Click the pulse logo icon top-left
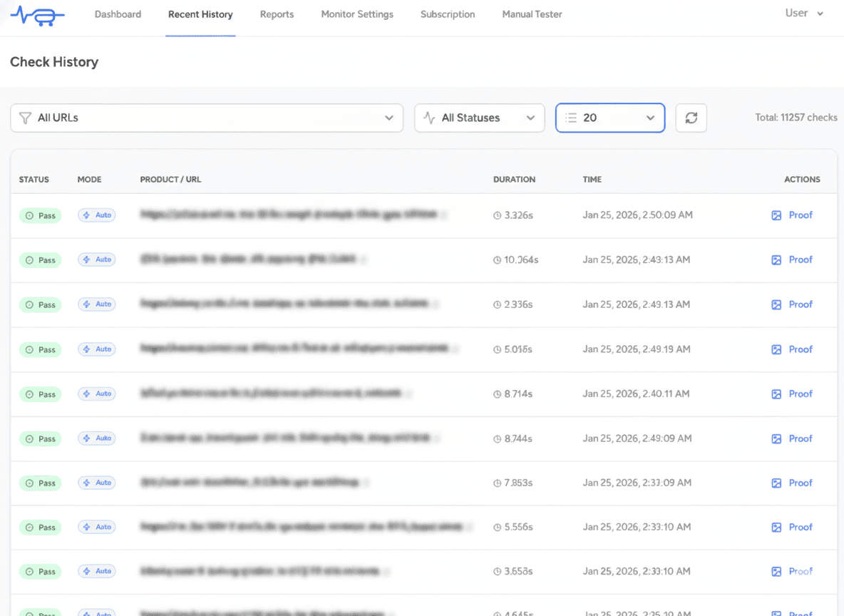The image size is (844, 616). 37,14
